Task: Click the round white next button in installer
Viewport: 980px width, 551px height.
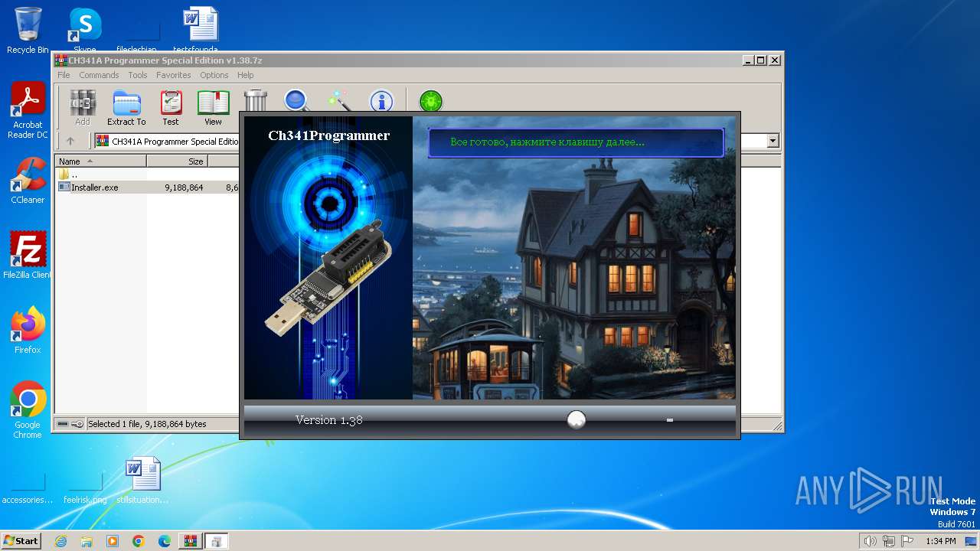Action: pyautogui.click(x=577, y=419)
